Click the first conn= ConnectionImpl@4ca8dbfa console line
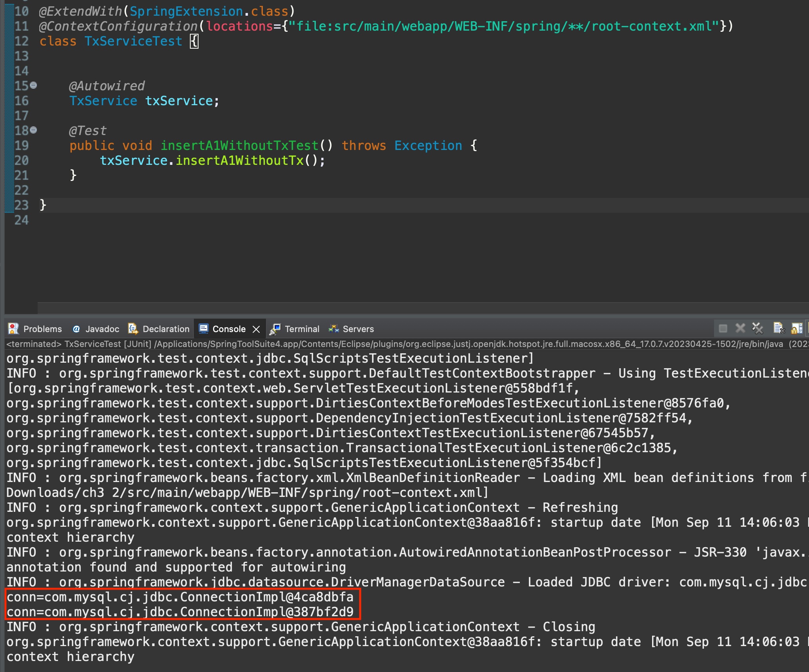 pyautogui.click(x=180, y=597)
